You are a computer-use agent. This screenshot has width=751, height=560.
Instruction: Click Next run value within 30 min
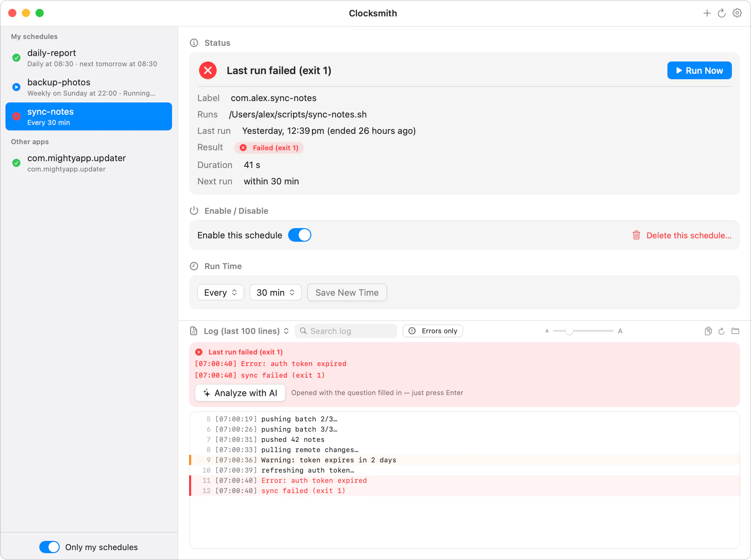click(271, 181)
